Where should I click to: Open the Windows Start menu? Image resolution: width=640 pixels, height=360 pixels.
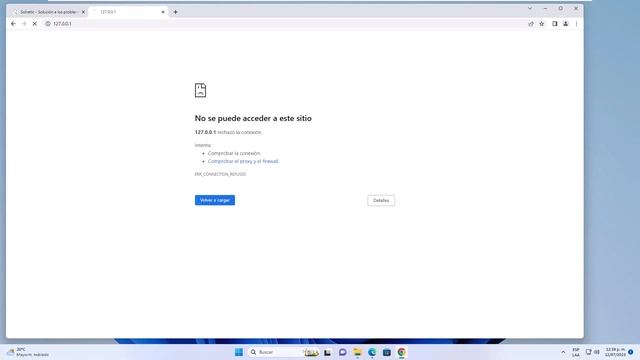point(239,352)
